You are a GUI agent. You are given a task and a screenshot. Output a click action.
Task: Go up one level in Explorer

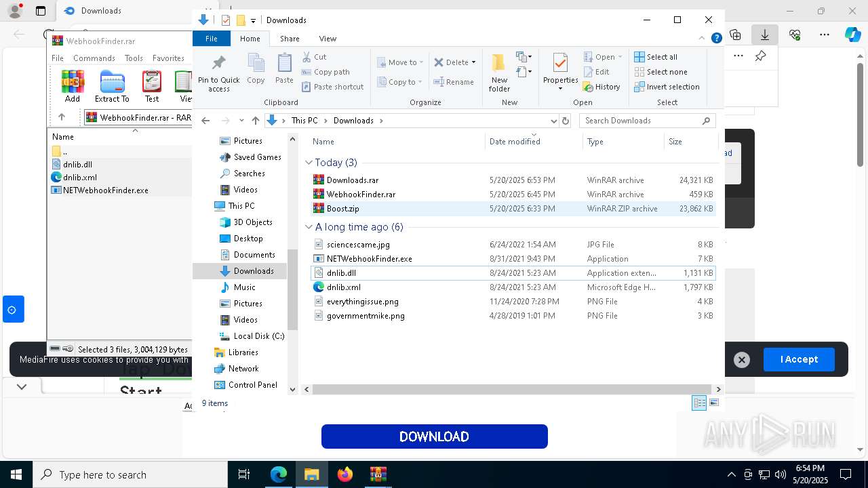(255, 121)
